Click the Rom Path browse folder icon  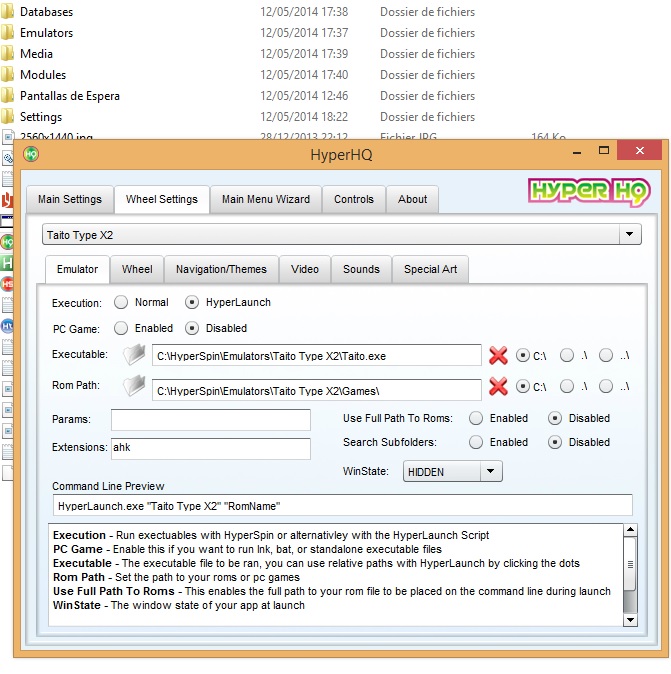(x=134, y=386)
